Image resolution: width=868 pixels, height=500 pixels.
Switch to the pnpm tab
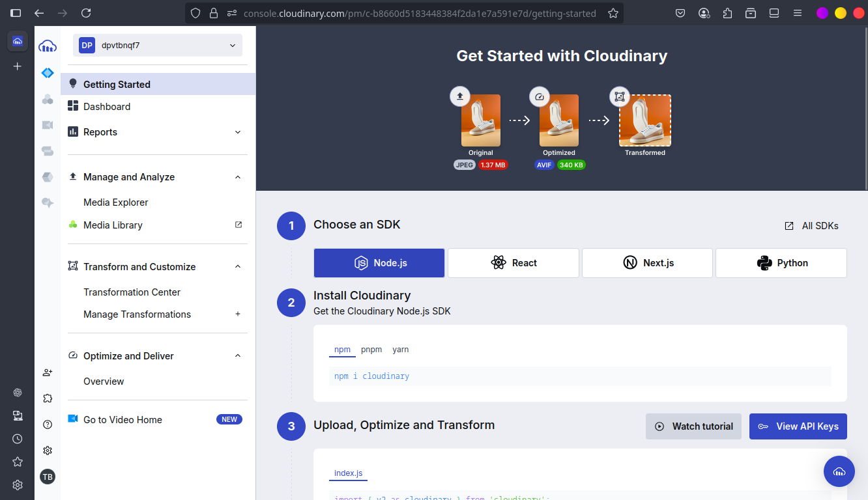point(371,350)
